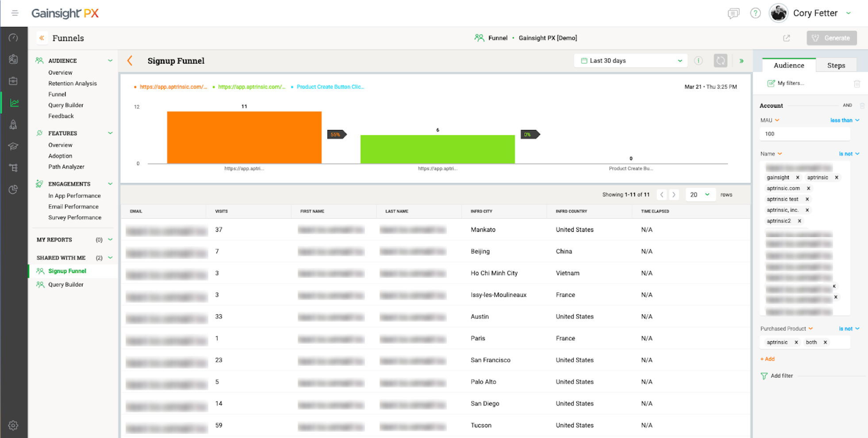The image size is (868, 438).
Task: Click the funnel info icon
Action: pyautogui.click(x=698, y=61)
